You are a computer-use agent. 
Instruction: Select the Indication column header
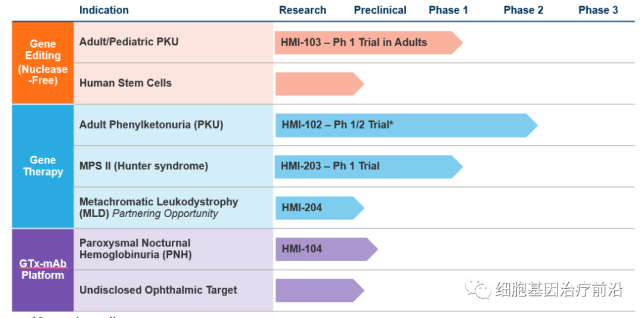[104, 10]
